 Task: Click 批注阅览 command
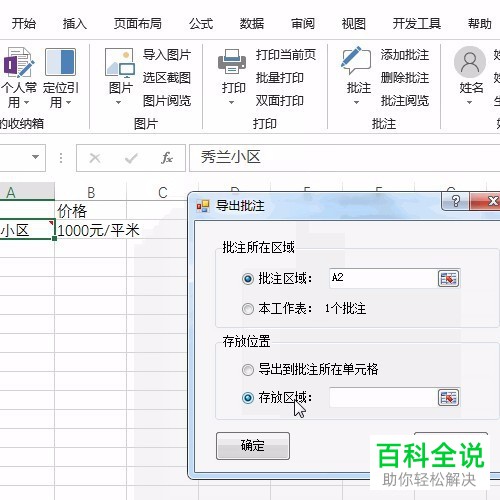(405, 101)
